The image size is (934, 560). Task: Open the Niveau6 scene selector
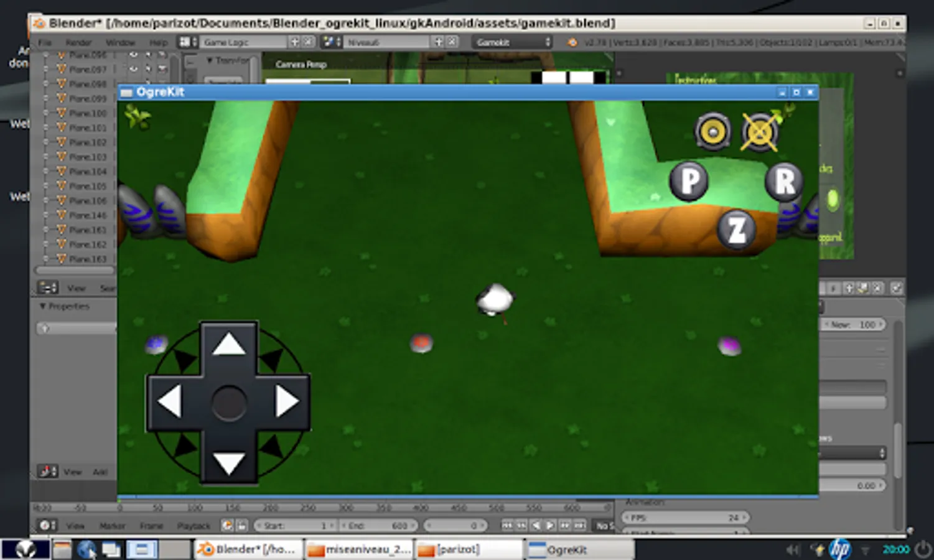(x=386, y=42)
